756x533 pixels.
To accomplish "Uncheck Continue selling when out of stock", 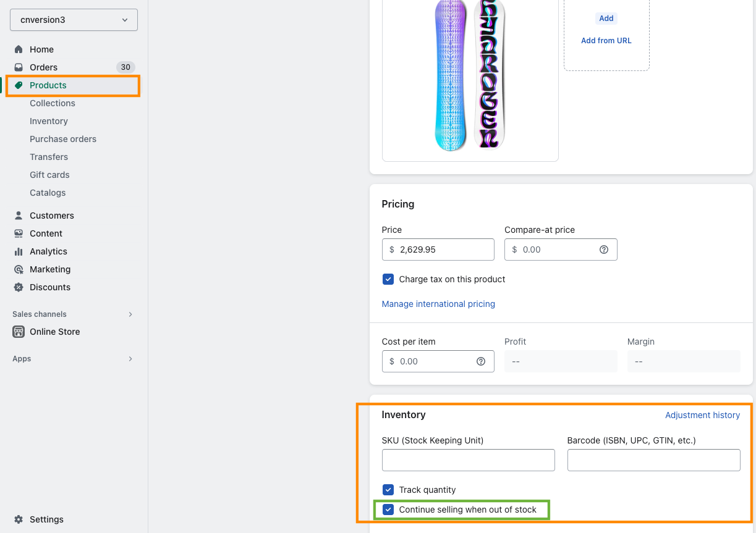I will point(388,510).
